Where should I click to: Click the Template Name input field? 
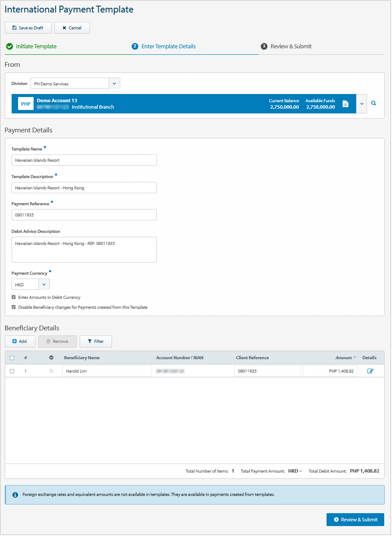(x=84, y=160)
